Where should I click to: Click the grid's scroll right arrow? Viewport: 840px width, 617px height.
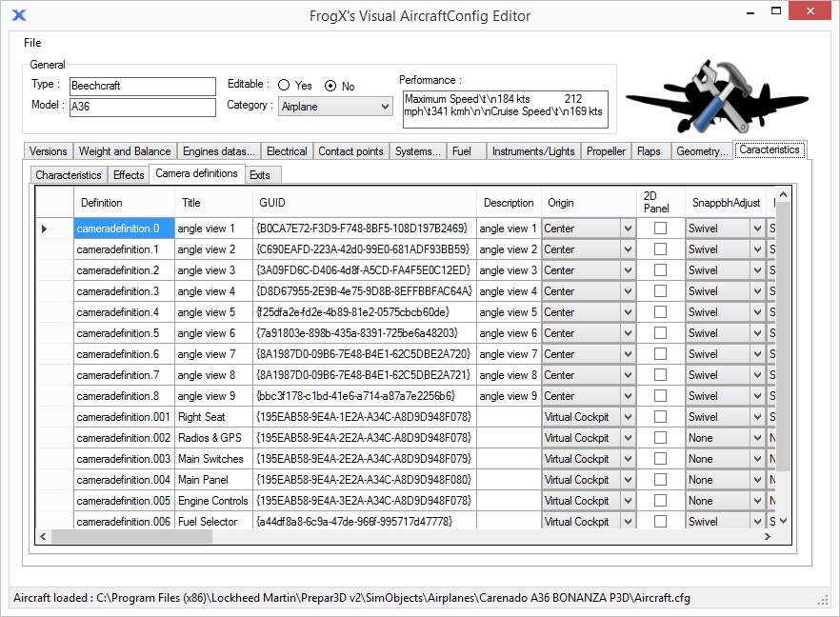768,536
